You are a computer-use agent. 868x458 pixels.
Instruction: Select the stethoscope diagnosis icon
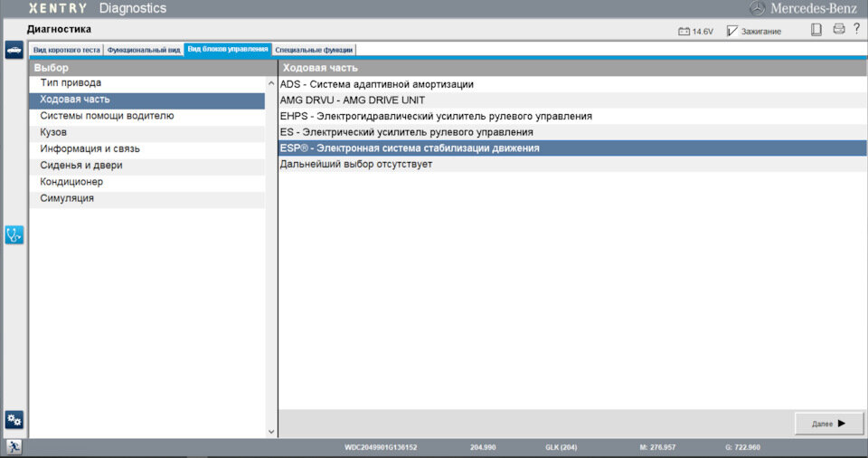pyautogui.click(x=14, y=235)
